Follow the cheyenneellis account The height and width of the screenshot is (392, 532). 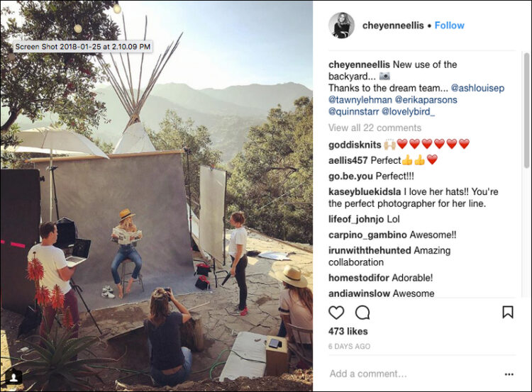449,26
